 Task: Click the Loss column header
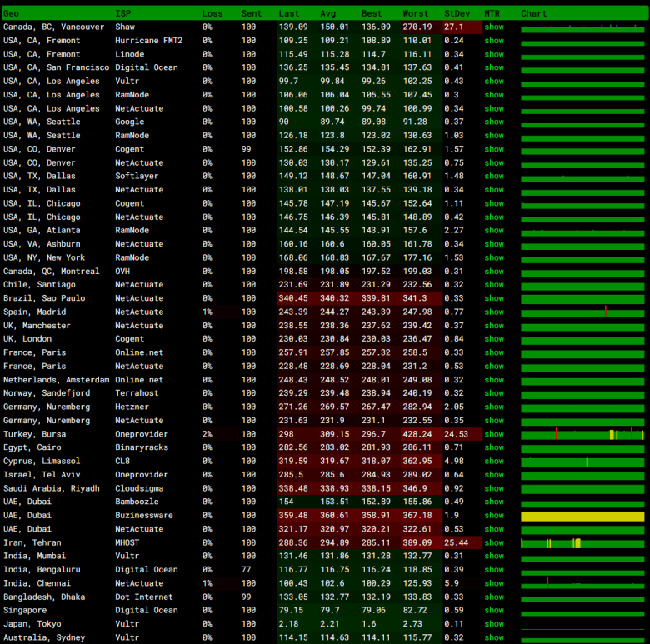pyautogui.click(x=212, y=13)
